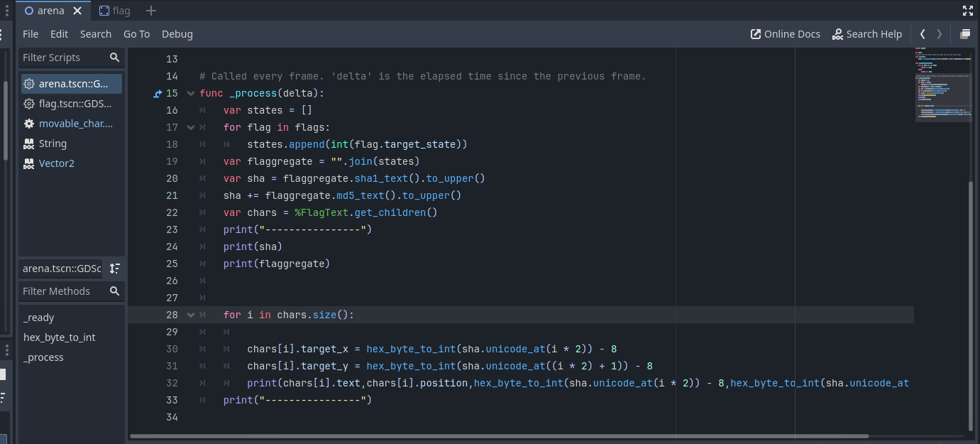Toggle distraction-free fullscreen mode icon

(x=968, y=11)
